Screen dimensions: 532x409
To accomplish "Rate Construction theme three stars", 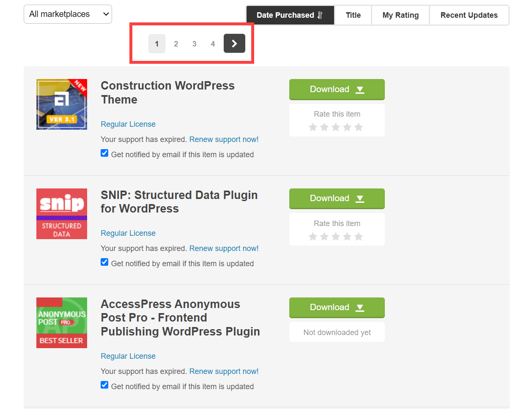I will coord(336,127).
